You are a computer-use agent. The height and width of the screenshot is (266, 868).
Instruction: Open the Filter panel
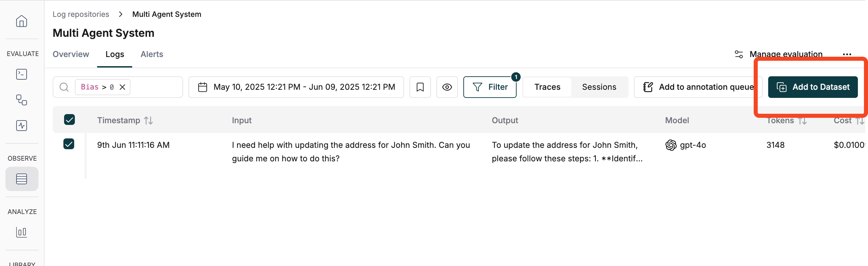[x=490, y=87]
